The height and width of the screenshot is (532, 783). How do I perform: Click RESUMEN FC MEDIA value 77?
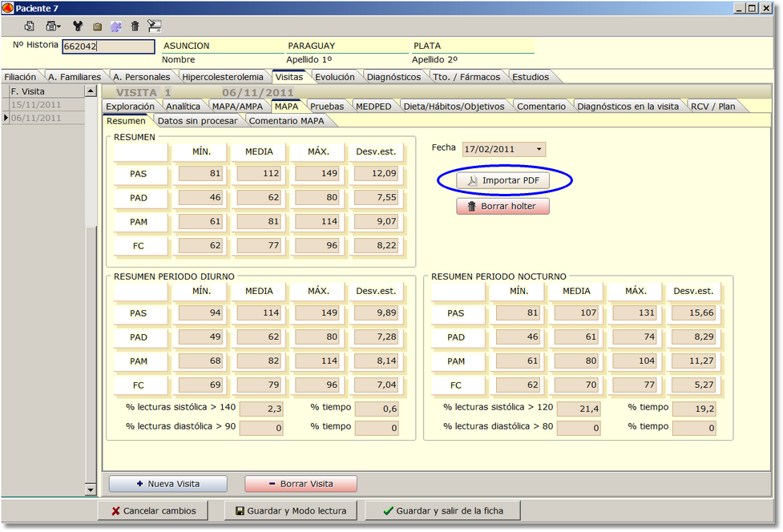[x=259, y=245]
